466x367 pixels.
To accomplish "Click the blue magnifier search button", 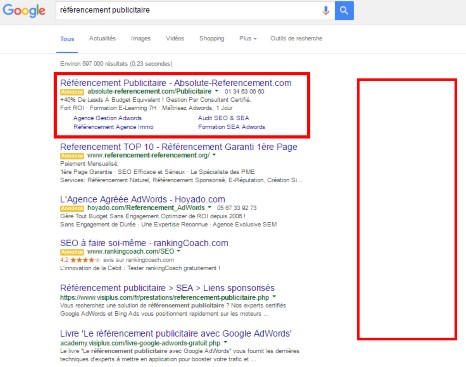I will 344,10.
